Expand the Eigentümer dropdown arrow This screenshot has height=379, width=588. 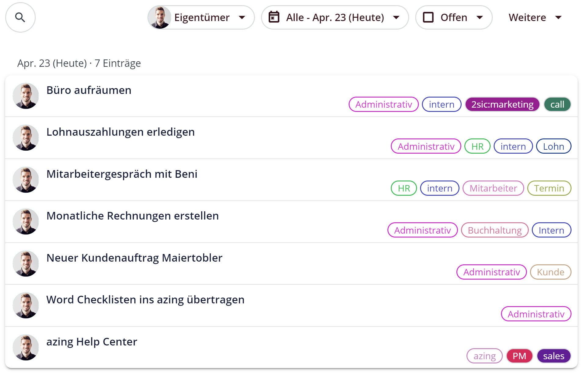click(x=242, y=17)
